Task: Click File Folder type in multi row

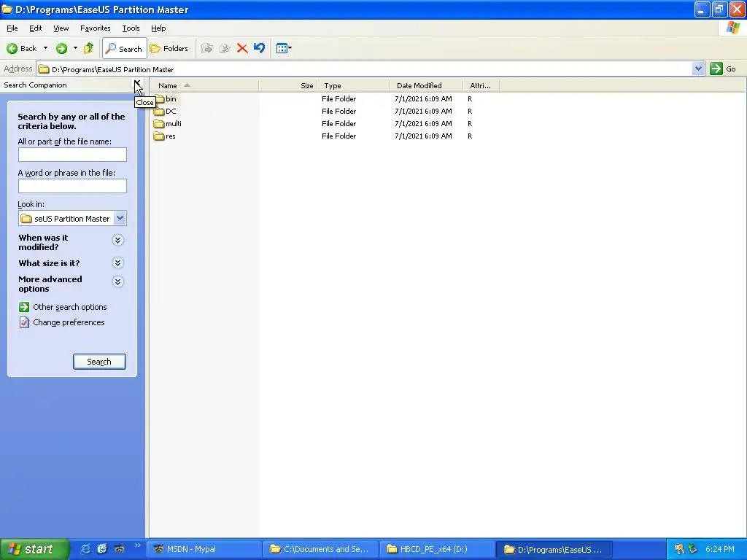Action: (338, 123)
